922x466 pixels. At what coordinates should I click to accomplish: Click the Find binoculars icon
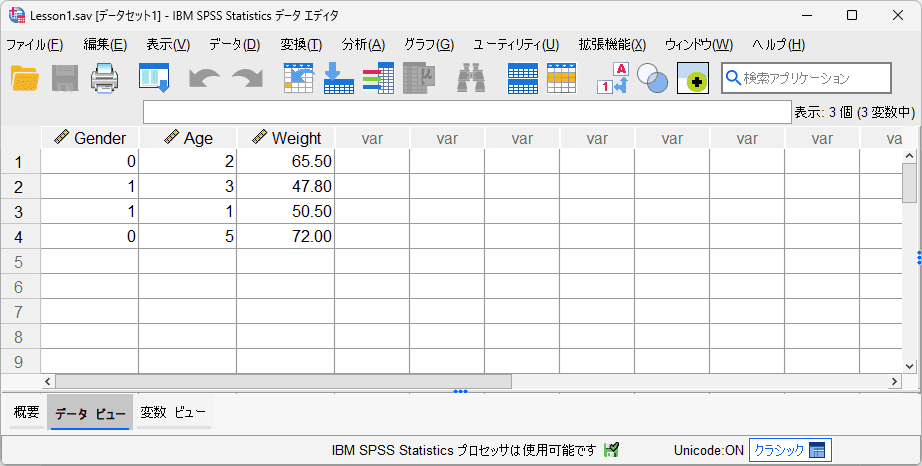(x=471, y=78)
